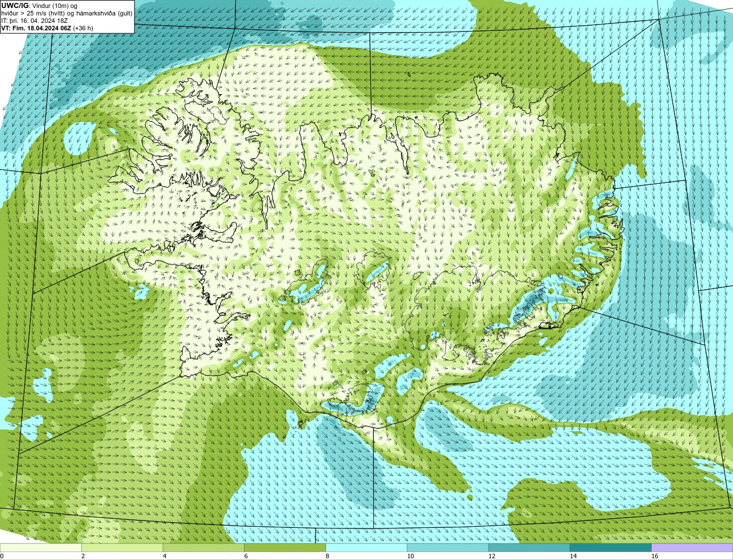Click the valid time 'VT: Fim. 18.04.2024 06Z (+36 h)'
733x560 pixels.
tap(47, 28)
